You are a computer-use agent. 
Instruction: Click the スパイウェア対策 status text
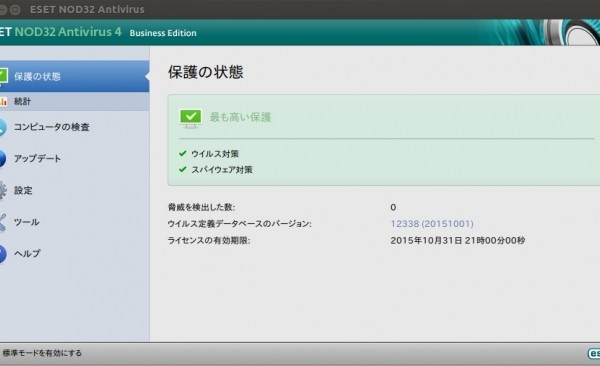[x=222, y=170]
